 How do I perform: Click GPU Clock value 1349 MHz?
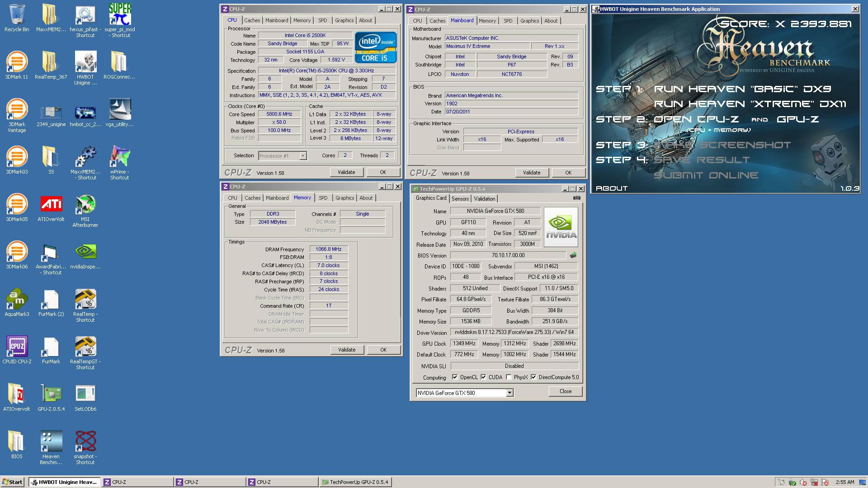pyautogui.click(x=464, y=343)
